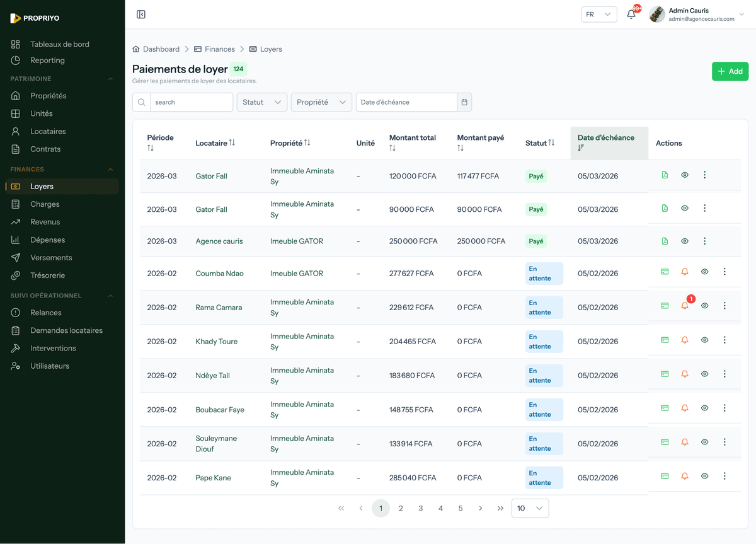The image size is (756, 544).
Task: Go to page 3 of the pagination
Action: 421,508
